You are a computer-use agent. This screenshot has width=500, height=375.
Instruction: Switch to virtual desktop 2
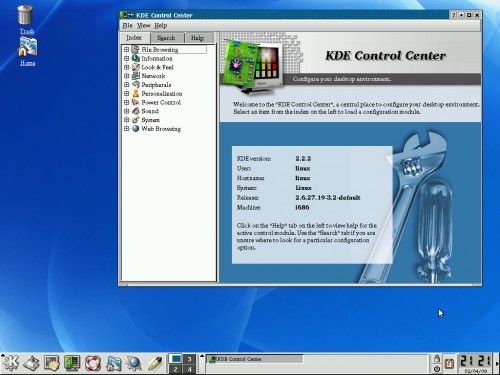point(176,369)
